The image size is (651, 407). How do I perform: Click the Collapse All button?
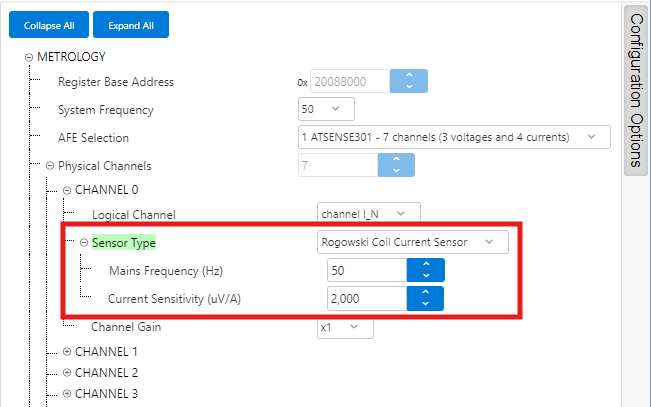pyautogui.click(x=49, y=25)
